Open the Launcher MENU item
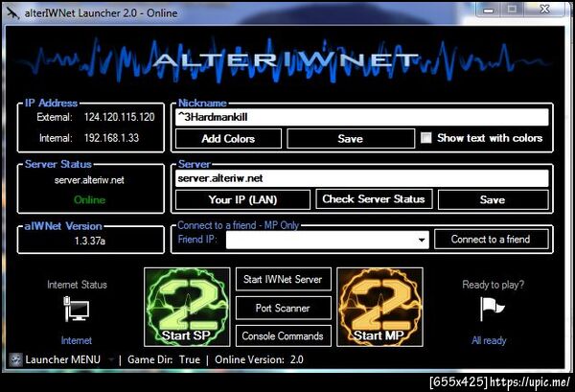The image size is (575, 392). pos(62,359)
